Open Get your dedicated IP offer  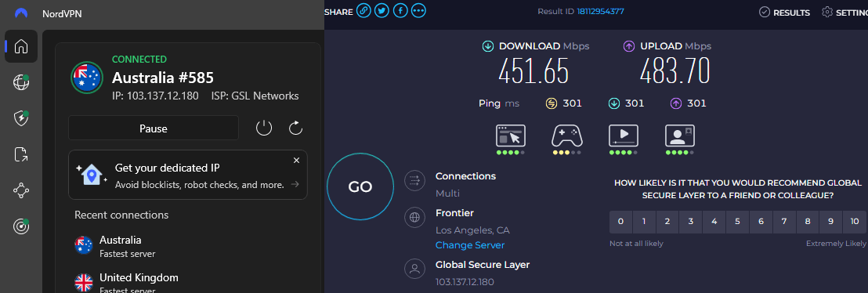coord(188,175)
